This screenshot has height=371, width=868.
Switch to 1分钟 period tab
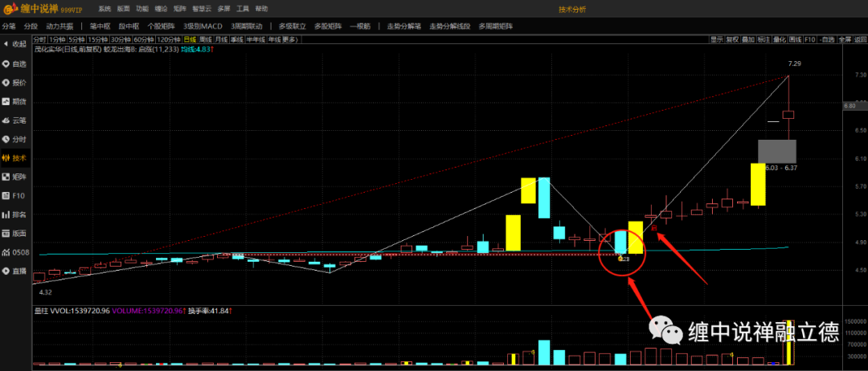tap(56, 39)
